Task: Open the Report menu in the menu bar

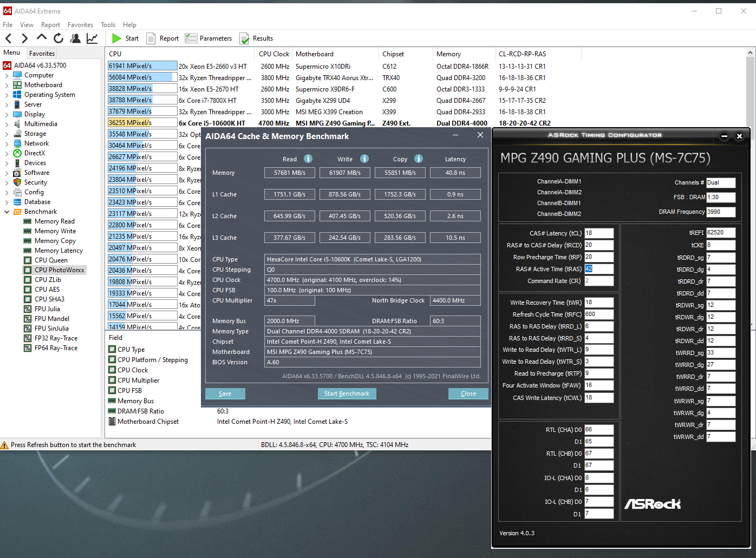Action: tap(50, 25)
